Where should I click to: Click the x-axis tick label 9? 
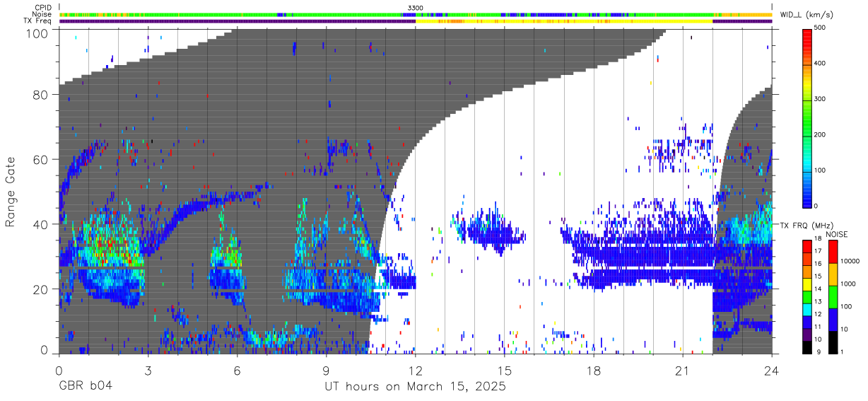point(327,371)
